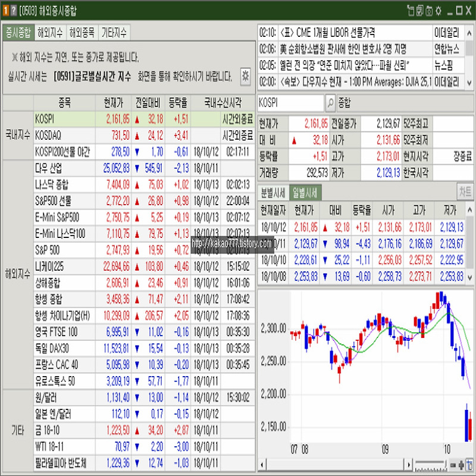
Task: Click the help question mark icon in title bar
Action: pos(13,11)
